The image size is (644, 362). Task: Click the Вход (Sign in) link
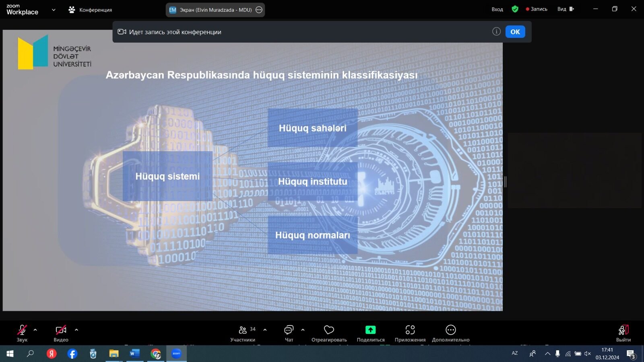pos(497,9)
